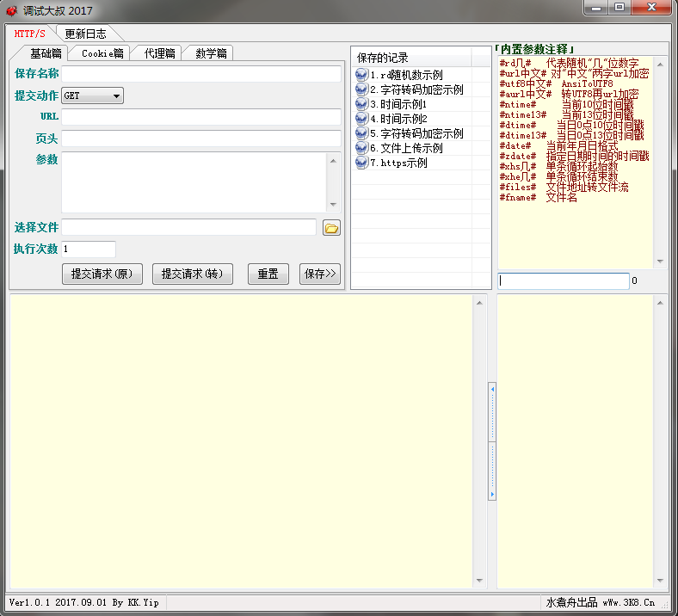Click the 执行次数 count field
The height and width of the screenshot is (616, 678).
tap(89, 249)
